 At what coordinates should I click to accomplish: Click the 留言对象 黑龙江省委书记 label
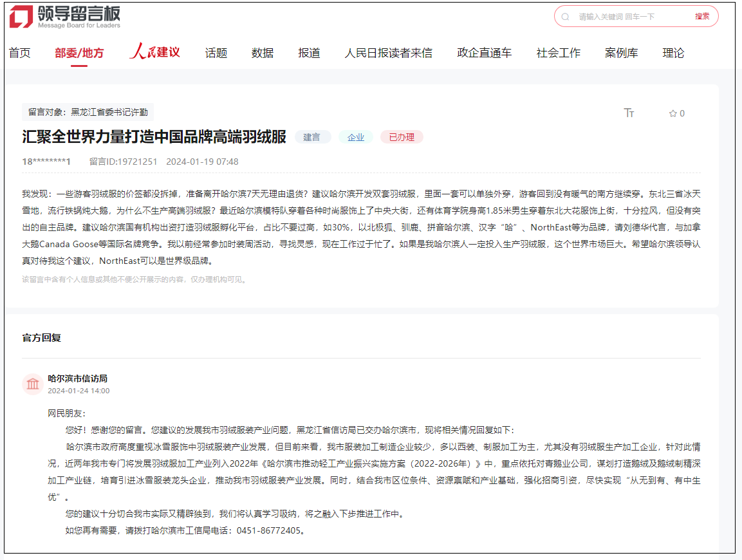[88, 112]
